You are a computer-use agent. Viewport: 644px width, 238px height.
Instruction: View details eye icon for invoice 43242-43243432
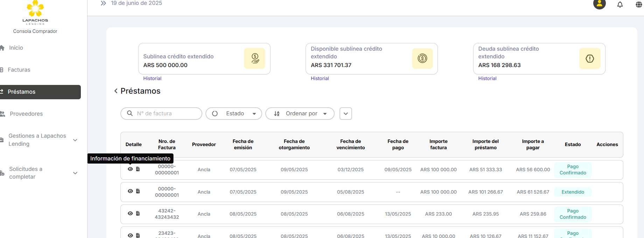[130, 214]
